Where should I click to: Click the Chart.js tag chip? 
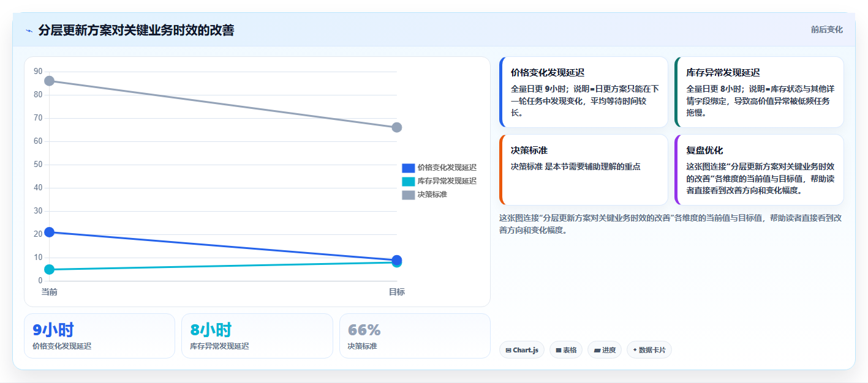click(522, 350)
